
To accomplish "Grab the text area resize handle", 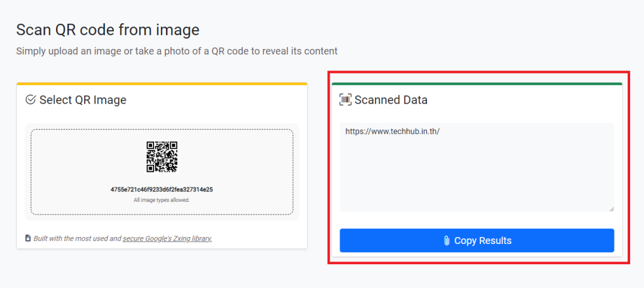I will point(611,208).
